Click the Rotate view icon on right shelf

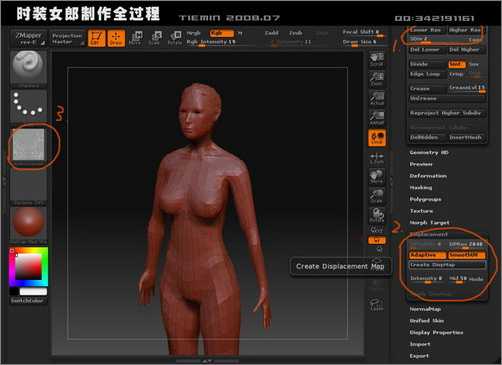pos(377,215)
